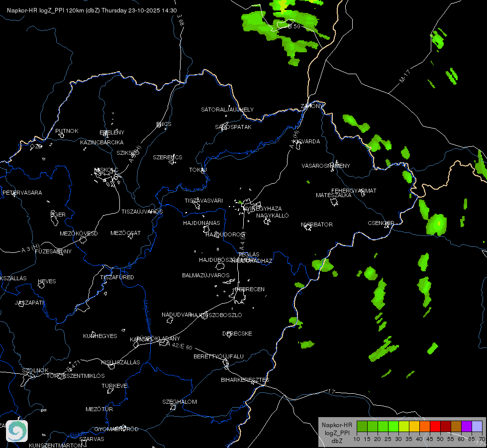487x448 pixels.
Task: Click the PÉTERVÁSÁRA city label
Action: 22,193
